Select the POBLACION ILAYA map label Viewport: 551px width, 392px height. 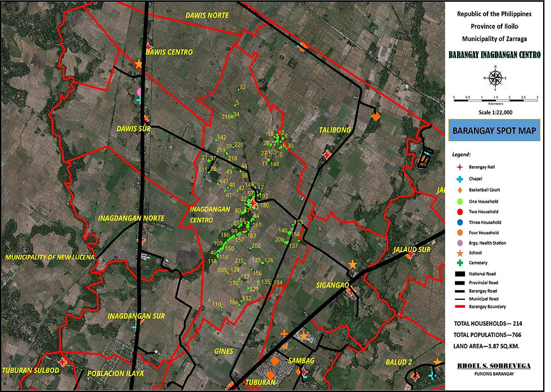pos(116,373)
